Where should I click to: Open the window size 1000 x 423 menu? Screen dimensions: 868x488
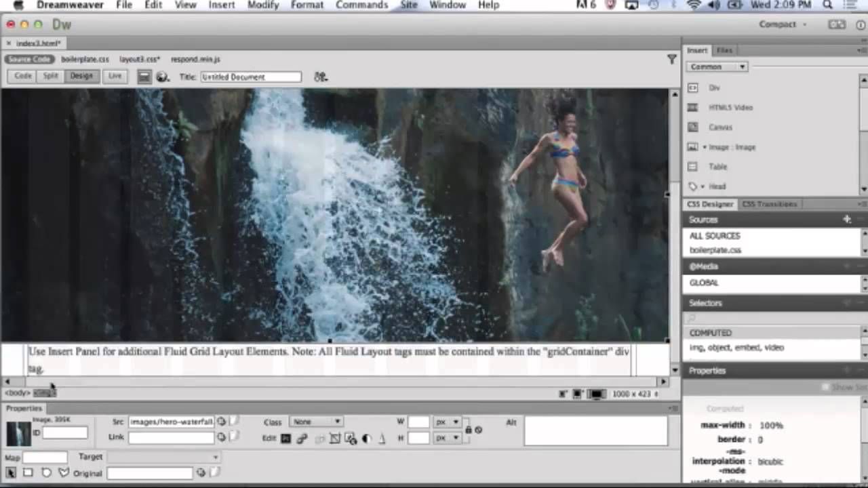click(635, 394)
